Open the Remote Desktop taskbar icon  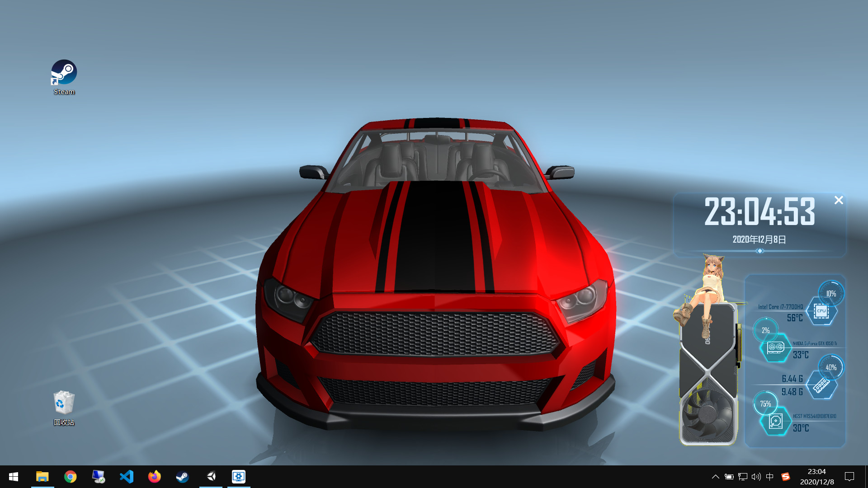(99, 477)
